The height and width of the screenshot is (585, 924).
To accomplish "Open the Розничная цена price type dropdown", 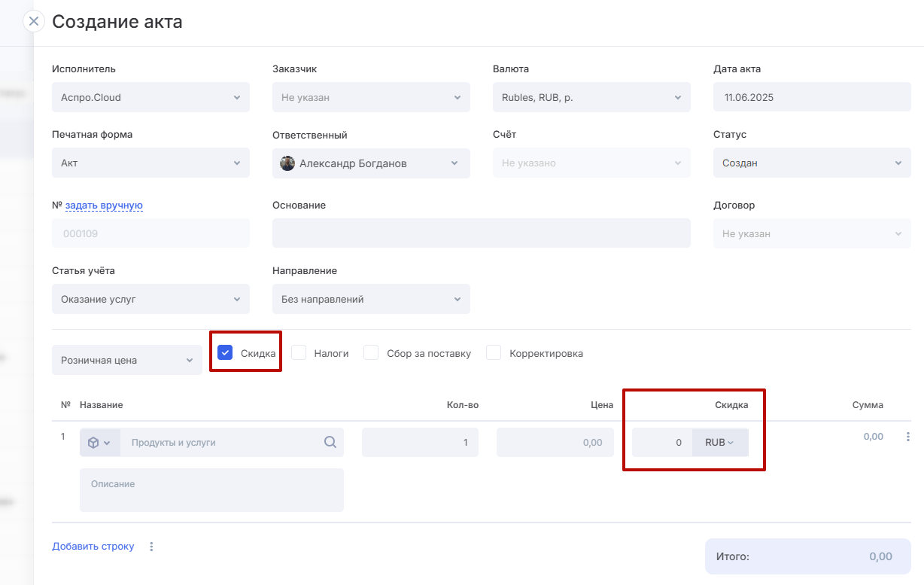I will [126, 360].
